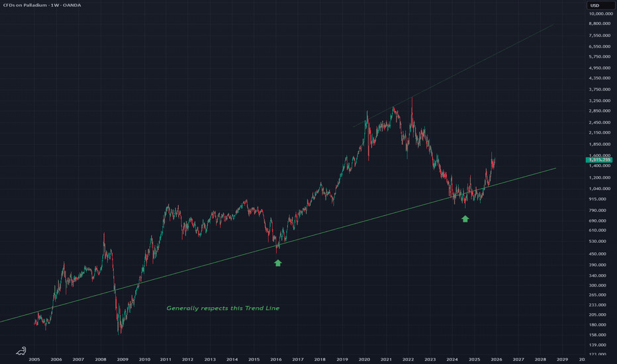Click the 2016 label on time axis

(x=276, y=359)
